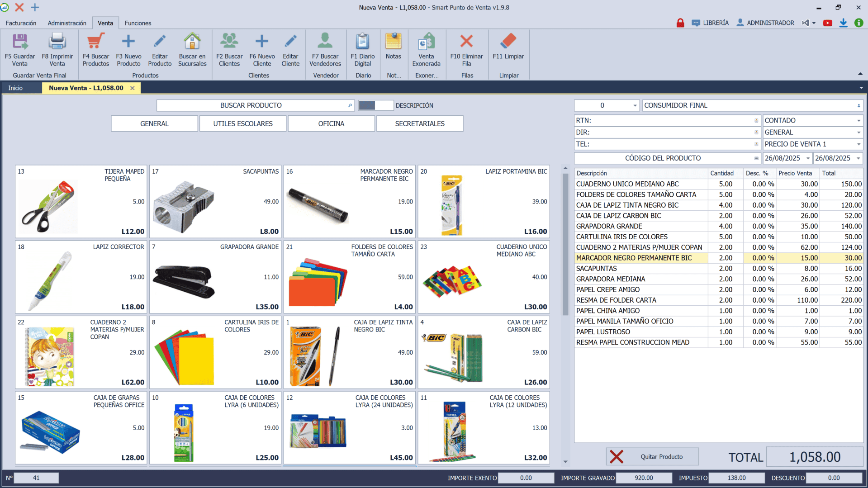This screenshot has height=488, width=868.
Task: Click the green info icon
Action: coord(859,23)
